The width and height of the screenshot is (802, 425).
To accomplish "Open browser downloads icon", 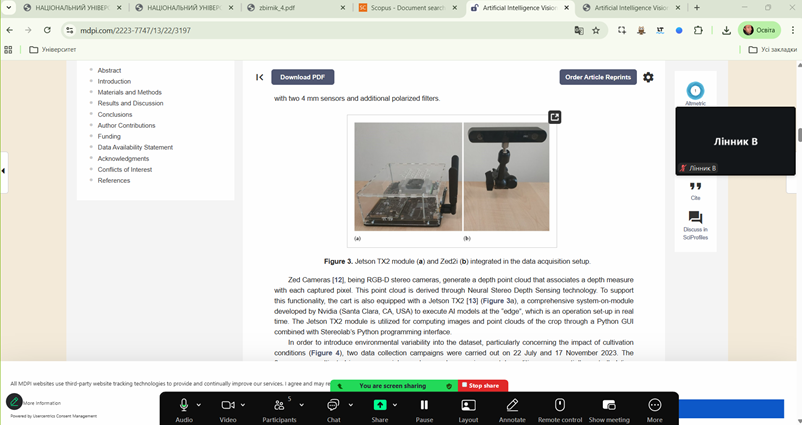I will click(726, 30).
